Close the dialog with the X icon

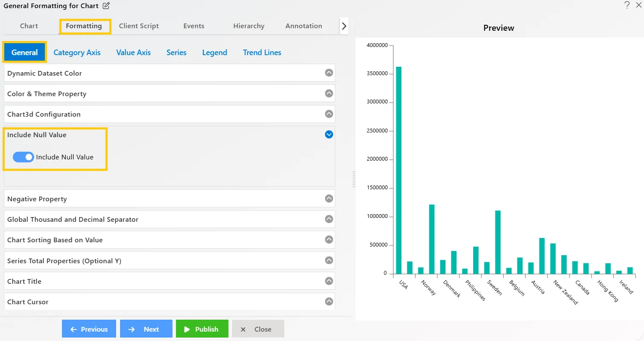638,5
